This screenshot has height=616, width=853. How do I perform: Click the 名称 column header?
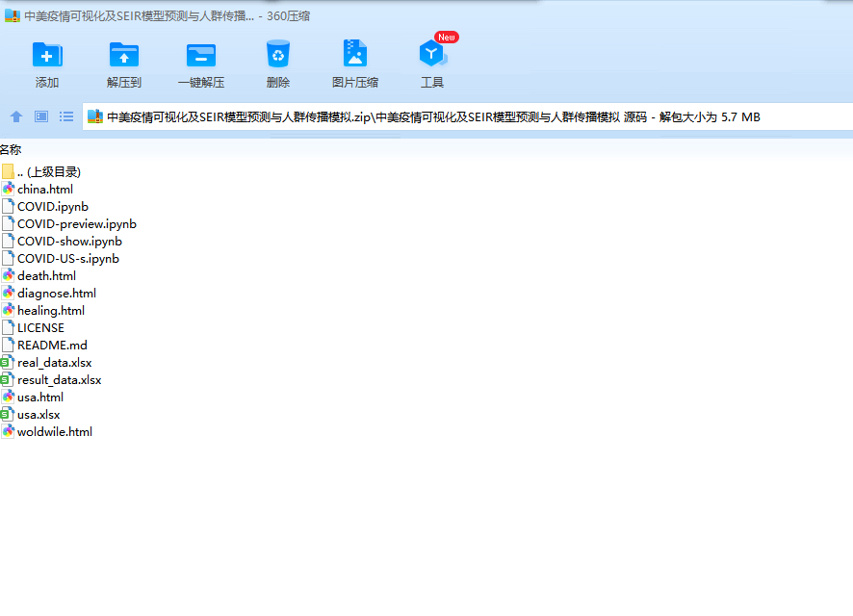pyautogui.click(x=11, y=149)
